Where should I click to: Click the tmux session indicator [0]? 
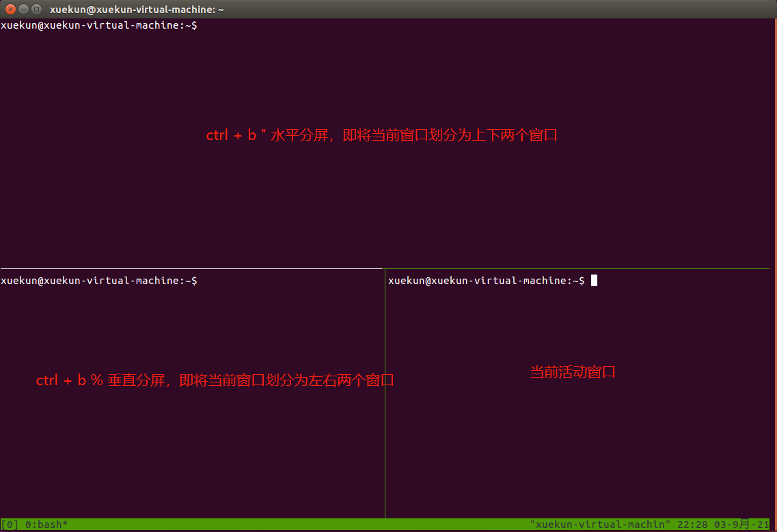pos(10,524)
